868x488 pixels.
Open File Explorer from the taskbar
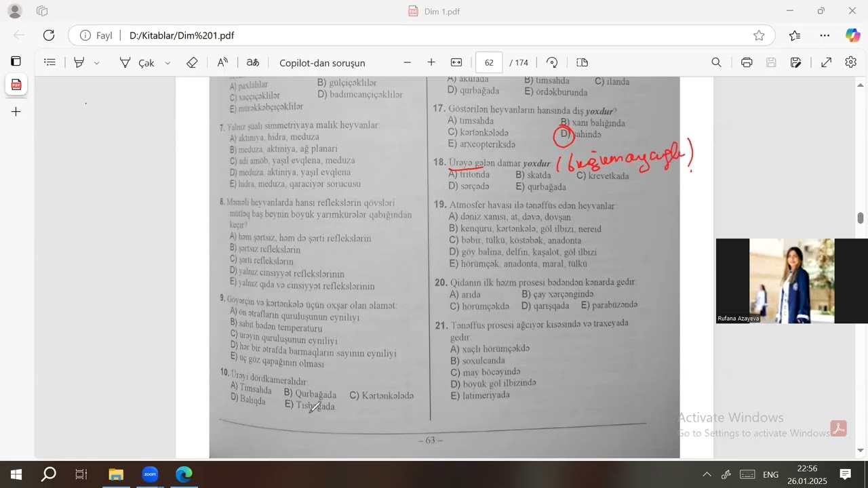117,474
